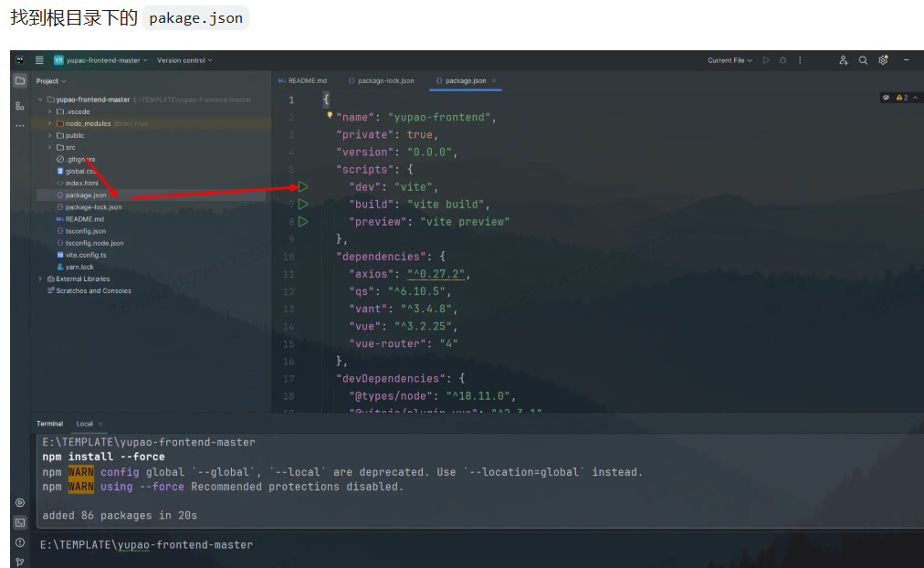
Task: Expand the inspection widget chevron next to warnings
Action: (915, 98)
